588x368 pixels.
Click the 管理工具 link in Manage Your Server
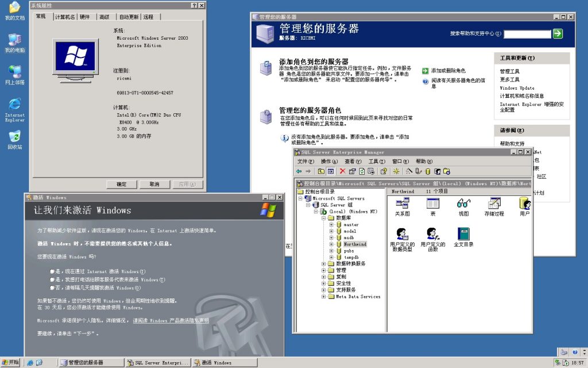[510, 71]
